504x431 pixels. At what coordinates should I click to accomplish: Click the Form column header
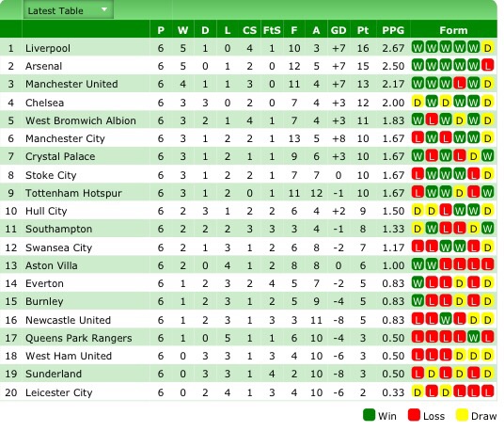tap(453, 30)
